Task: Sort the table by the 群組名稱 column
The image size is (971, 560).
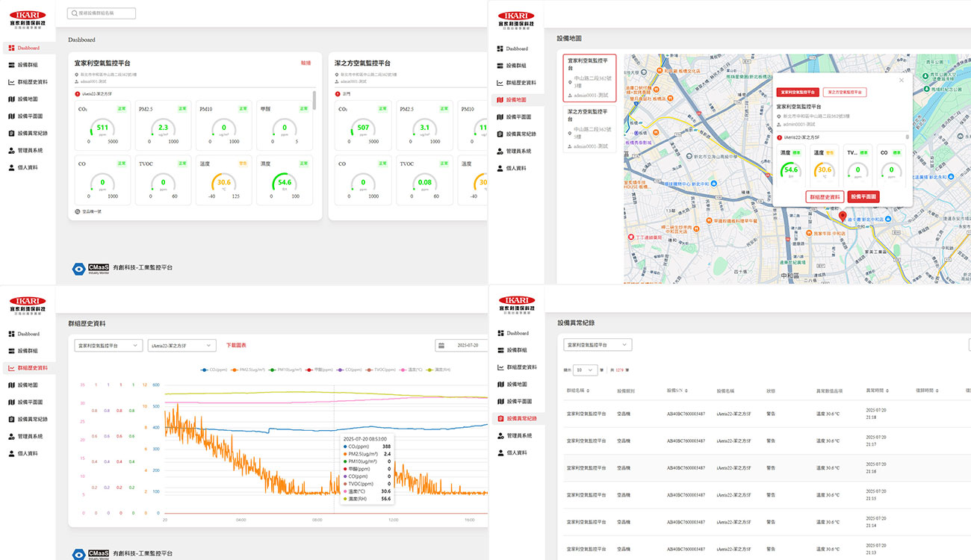Action: point(578,391)
